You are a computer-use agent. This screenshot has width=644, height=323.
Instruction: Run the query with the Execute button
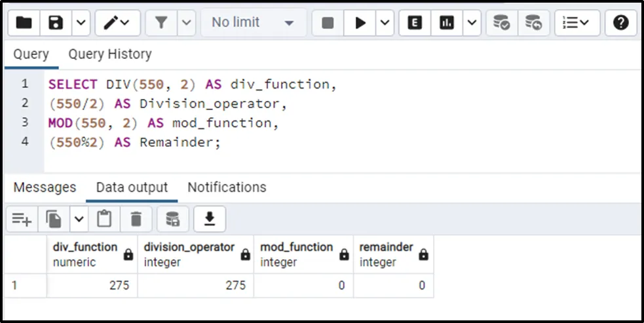point(360,24)
